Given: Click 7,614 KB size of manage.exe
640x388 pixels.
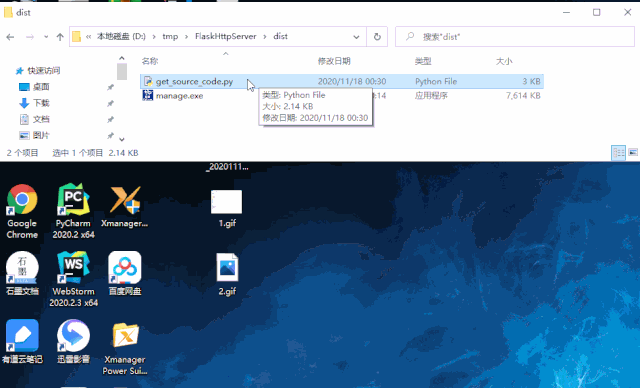Looking at the screenshot, I should click(523, 96).
